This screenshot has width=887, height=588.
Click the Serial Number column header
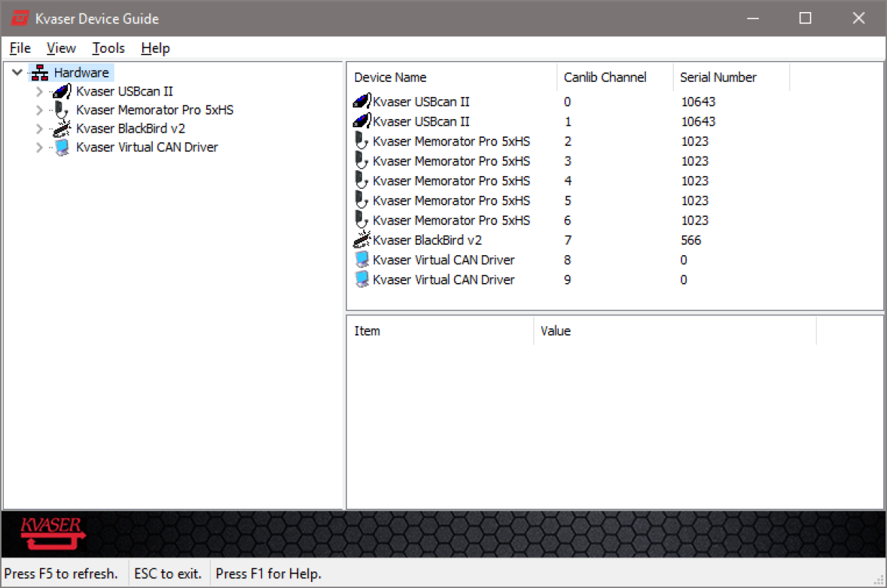pos(718,78)
